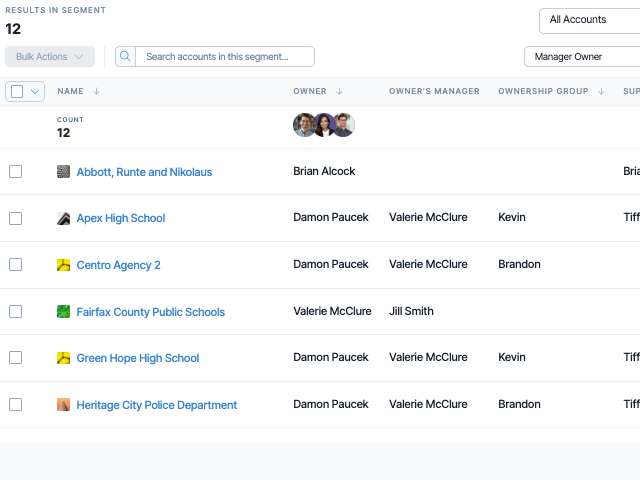Click the Abbott, Runte and Nikolaus logo icon

63,171
